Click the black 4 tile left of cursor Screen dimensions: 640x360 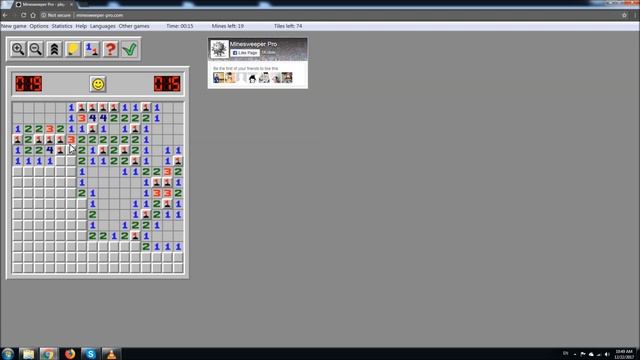50,150
